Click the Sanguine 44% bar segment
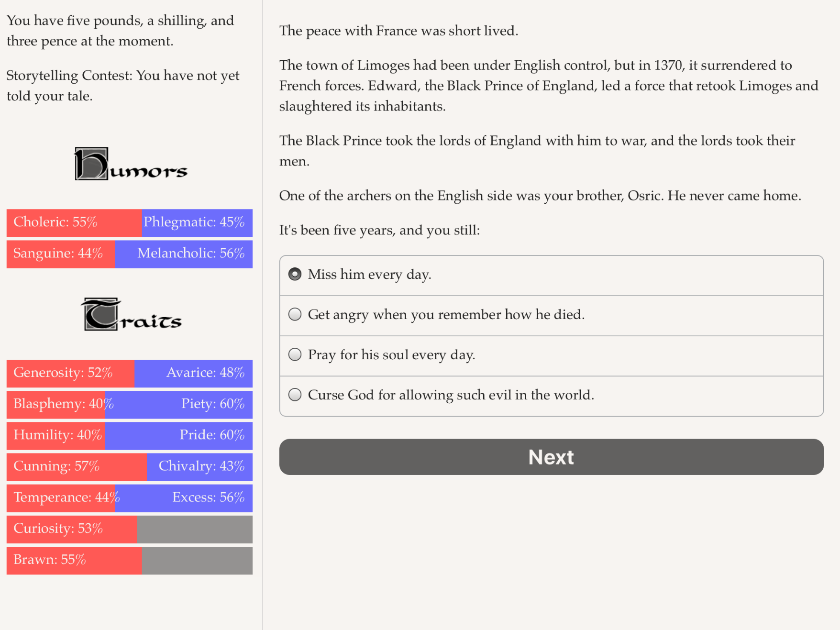Image resolution: width=840 pixels, height=630 pixels. [61, 254]
